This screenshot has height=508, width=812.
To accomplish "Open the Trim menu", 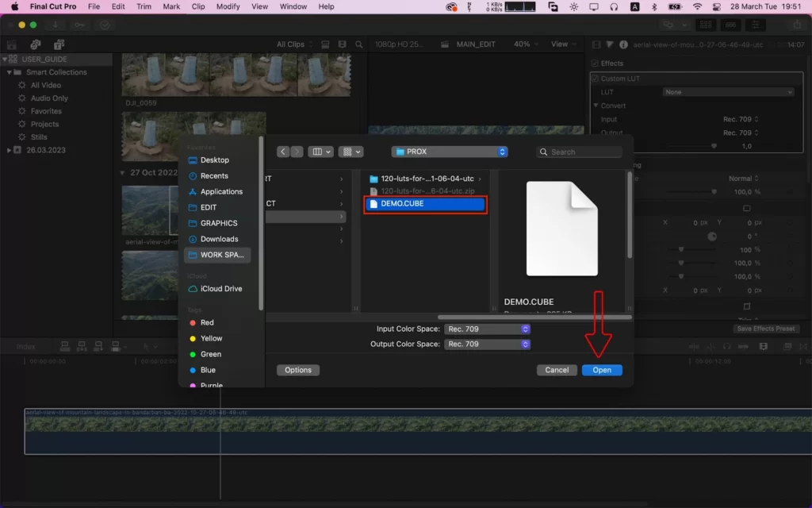I will [x=144, y=6].
